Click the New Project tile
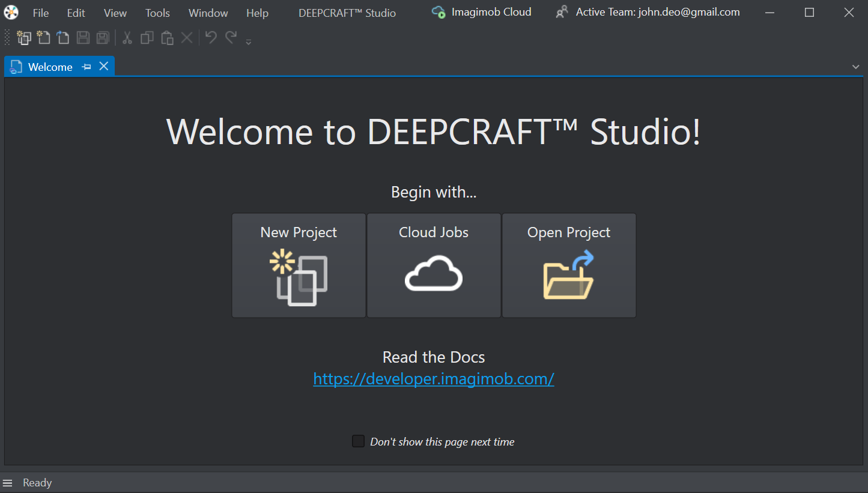This screenshot has height=493, width=868. (299, 265)
